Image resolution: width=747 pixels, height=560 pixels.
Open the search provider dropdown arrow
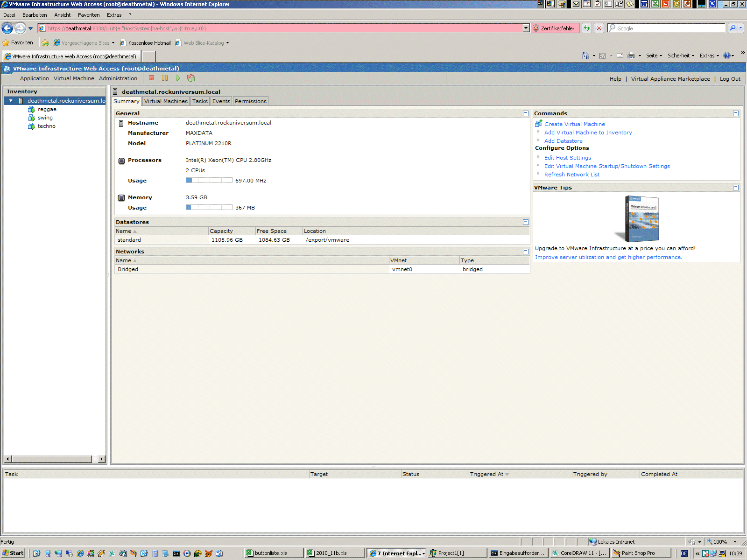741,28
